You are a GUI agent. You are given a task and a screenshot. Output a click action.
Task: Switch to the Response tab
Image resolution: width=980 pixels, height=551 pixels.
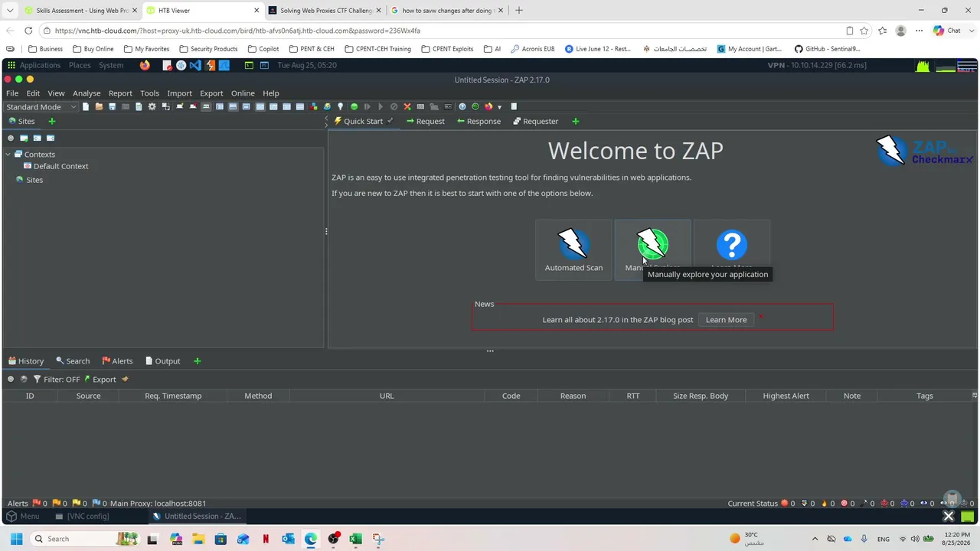click(x=479, y=121)
